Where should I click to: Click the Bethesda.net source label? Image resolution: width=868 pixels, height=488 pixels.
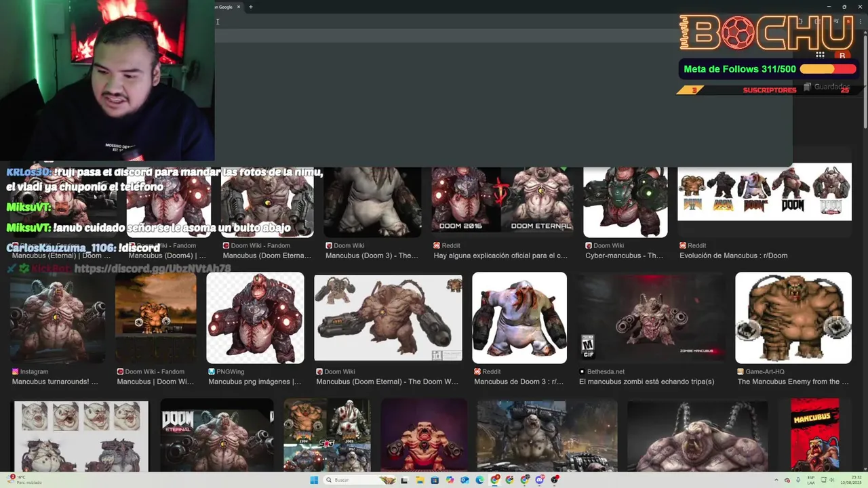tap(606, 371)
